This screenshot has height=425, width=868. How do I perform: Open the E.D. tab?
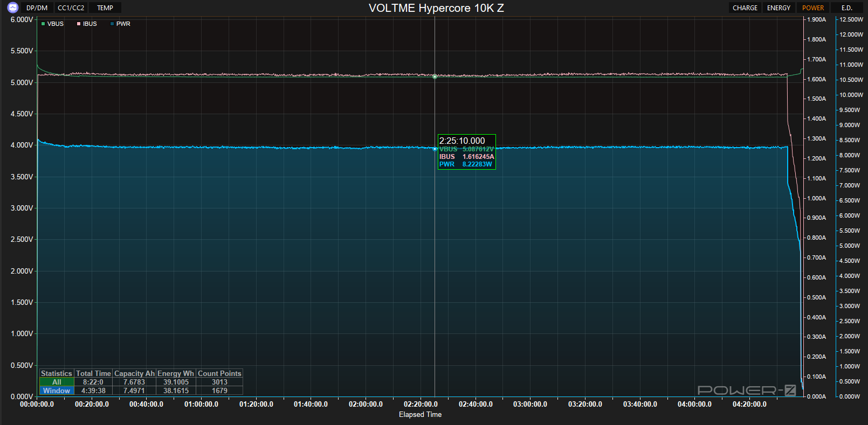847,8
